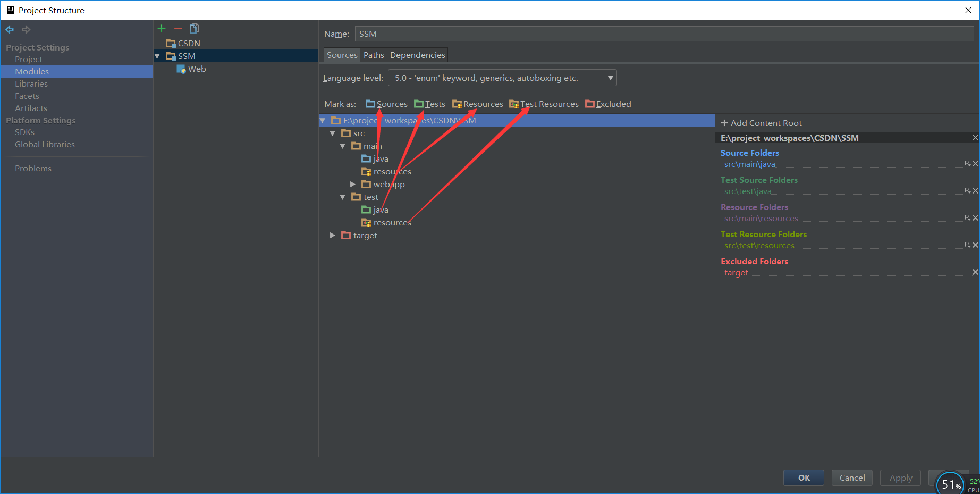Mark selected folder as Sources
This screenshot has height=494, width=980.
coord(391,104)
